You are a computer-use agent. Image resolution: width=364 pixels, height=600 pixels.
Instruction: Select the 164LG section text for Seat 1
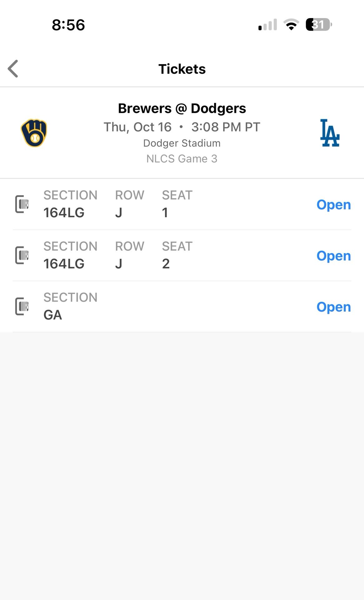(x=64, y=213)
